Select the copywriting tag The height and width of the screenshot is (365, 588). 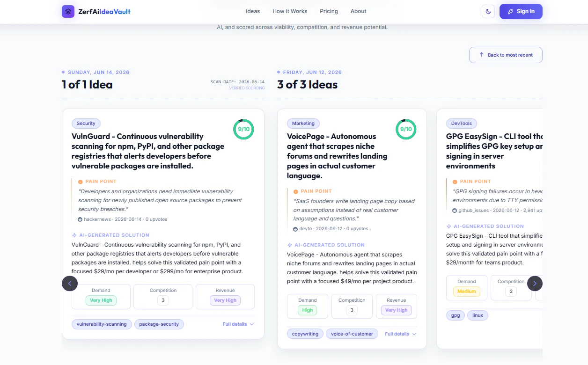(x=305, y=334)
